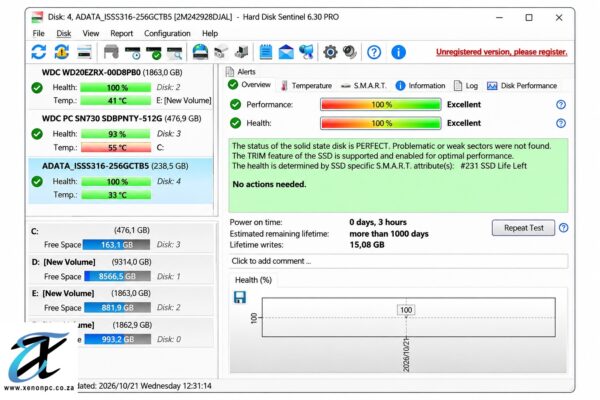The width and height of the screenshot is (600, 400).
Task: Click the more than 1000 days lifetime value
Action: tap(389, 233)
